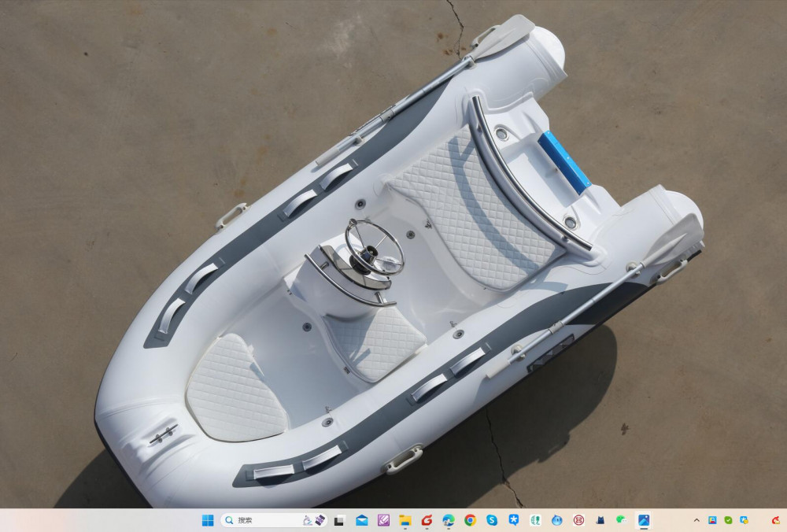Open the blue star chat app icon
Viewport: 787px width, 532px height.
[513, 520]
